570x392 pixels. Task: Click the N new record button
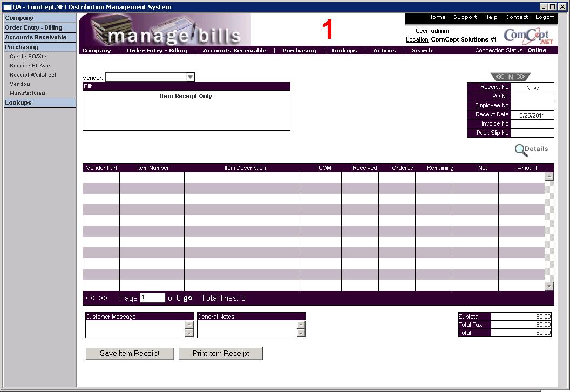point(511,77)
